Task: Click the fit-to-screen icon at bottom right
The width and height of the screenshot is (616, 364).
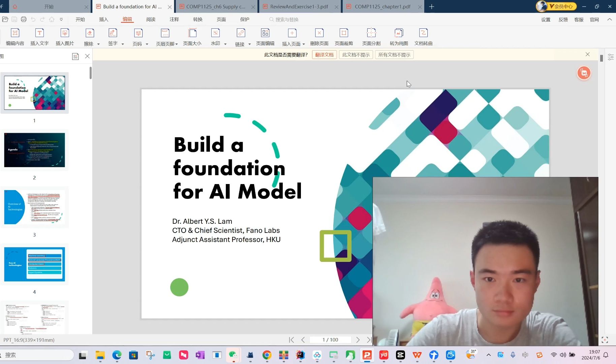Action: pyautogui.click(x=605, y=340)
